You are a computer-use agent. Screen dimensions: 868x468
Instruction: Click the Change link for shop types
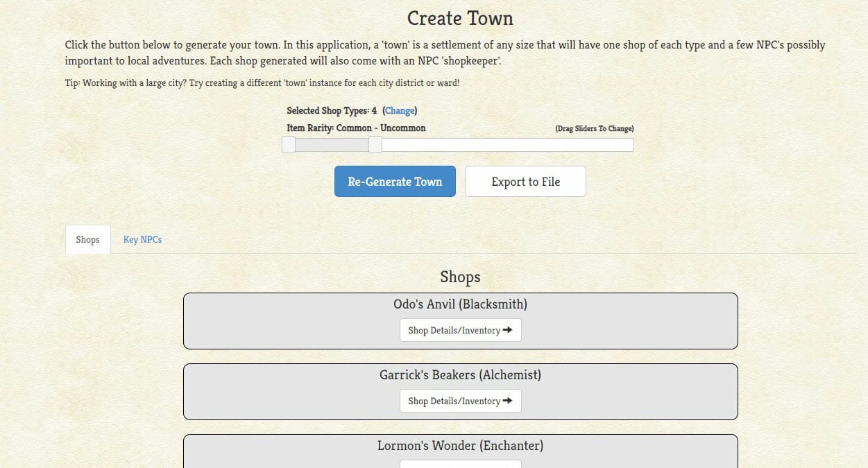coord(400,110)
